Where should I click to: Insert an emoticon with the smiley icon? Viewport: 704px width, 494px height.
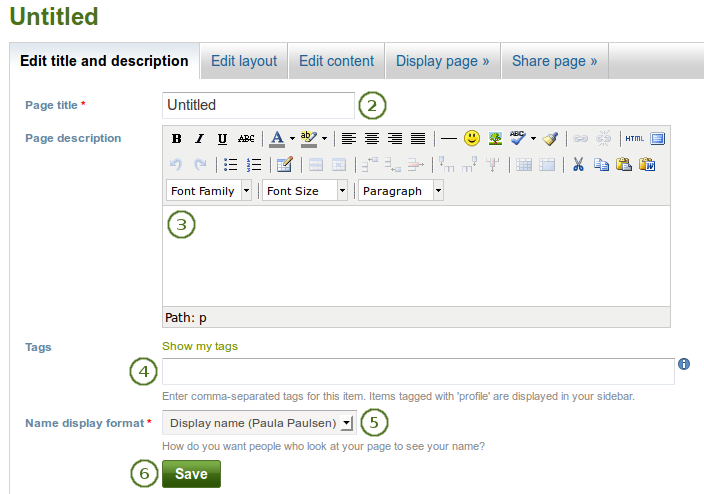[x=472, y=139]
